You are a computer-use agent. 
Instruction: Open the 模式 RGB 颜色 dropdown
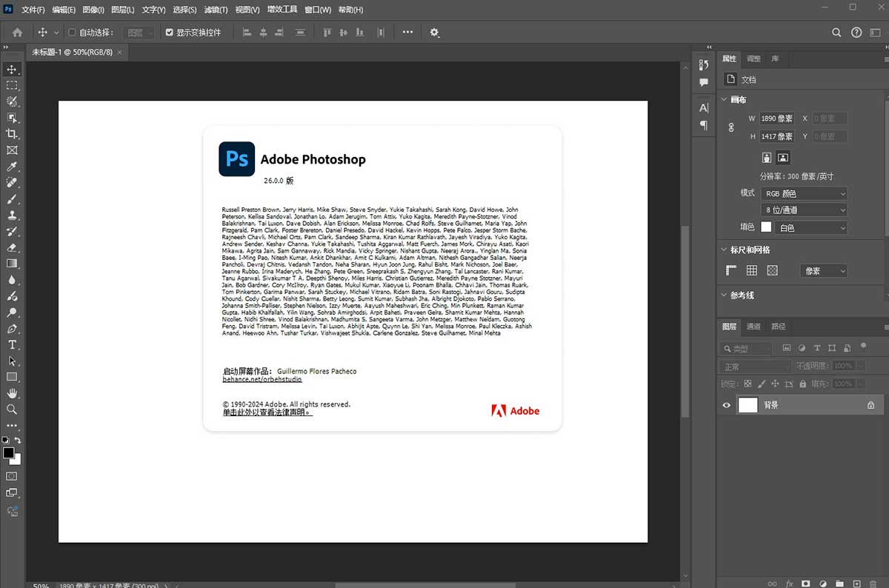click(x=804, y=193)
